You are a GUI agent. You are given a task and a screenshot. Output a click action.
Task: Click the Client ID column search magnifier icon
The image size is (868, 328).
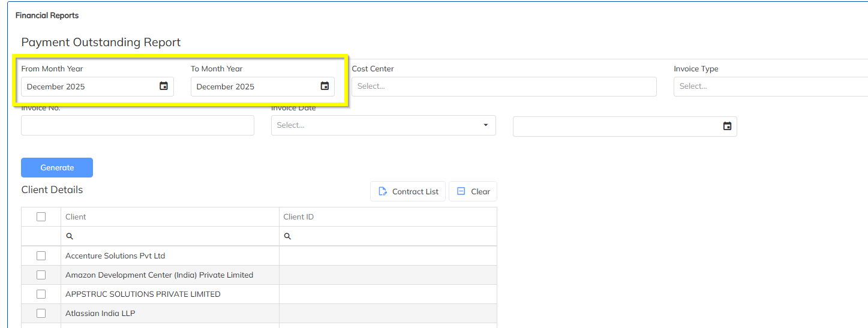click(287, 236)
